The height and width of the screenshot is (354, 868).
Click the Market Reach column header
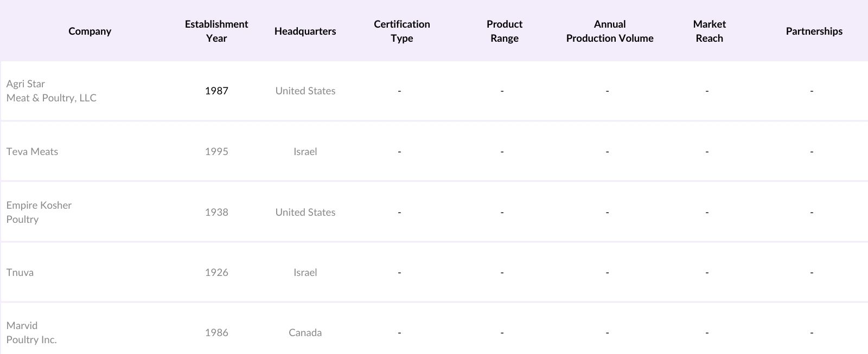click(x=709, y=31)
